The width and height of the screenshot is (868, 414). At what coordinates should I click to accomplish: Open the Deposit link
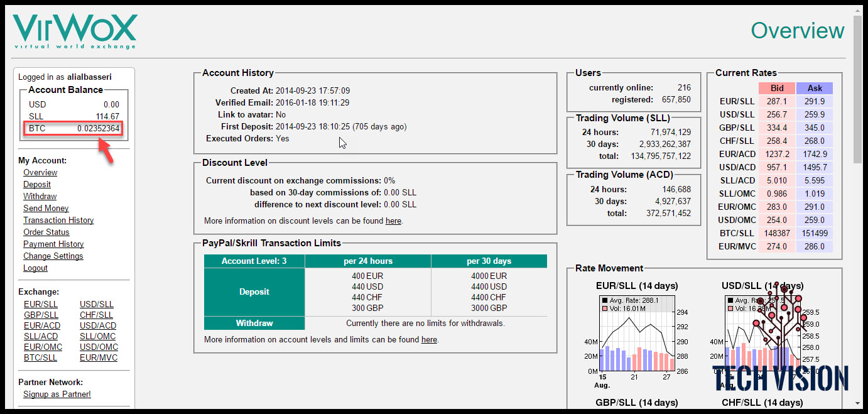pyautogui.click(x=37, y=184)
